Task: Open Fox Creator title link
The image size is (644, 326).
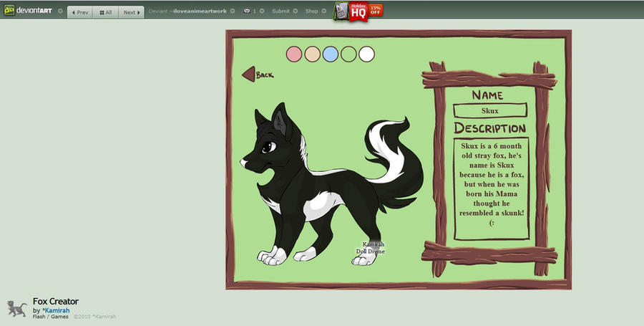Action: point(55,302)
